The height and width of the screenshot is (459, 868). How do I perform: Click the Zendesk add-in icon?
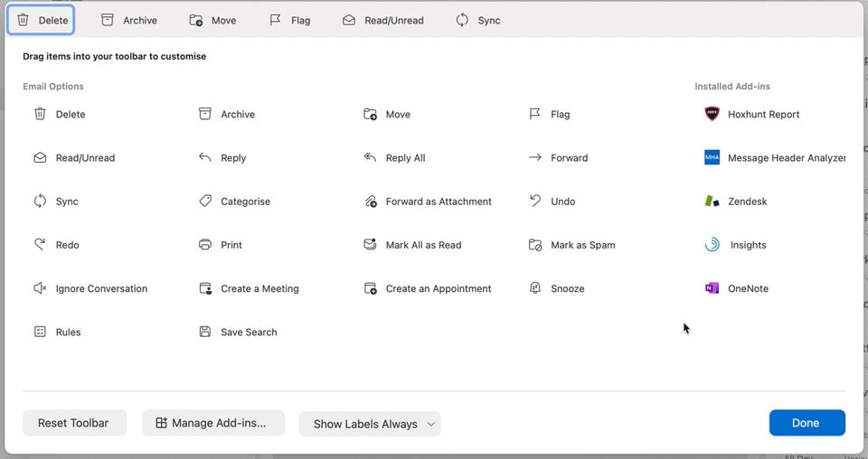pos(712,201)
